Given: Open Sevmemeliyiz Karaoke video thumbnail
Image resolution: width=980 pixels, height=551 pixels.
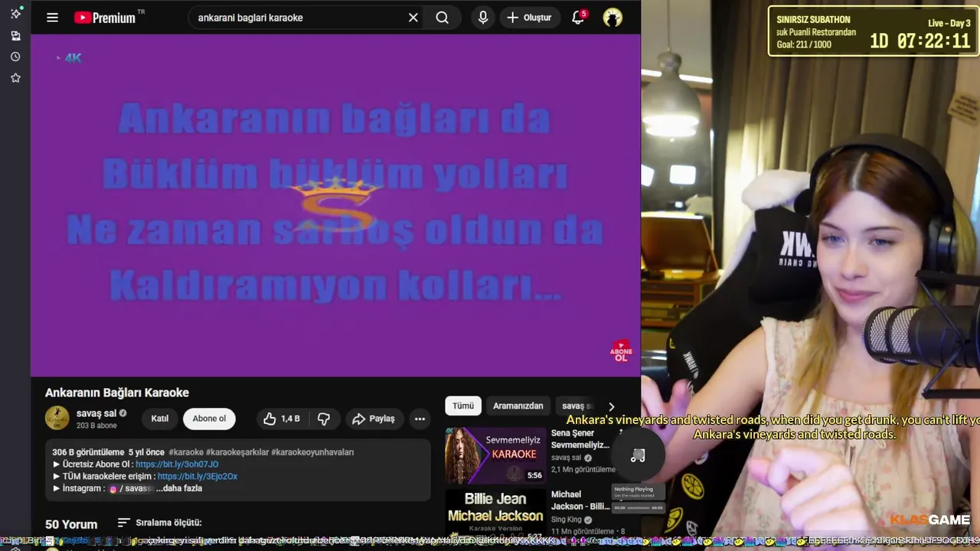Looking at the screenshot, I should point(495,455).
